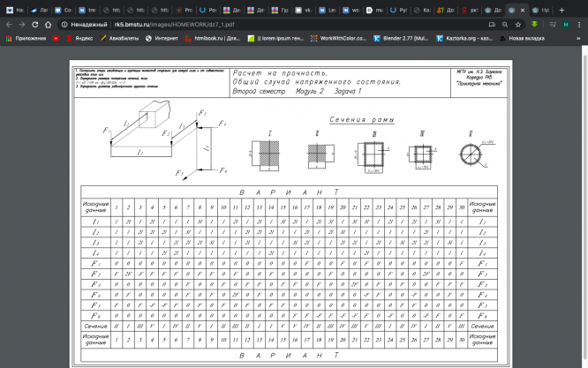Viewport: 588px width, 368px height.
Task: Click the left 'Сечение' row label
Action: (95, 326)
